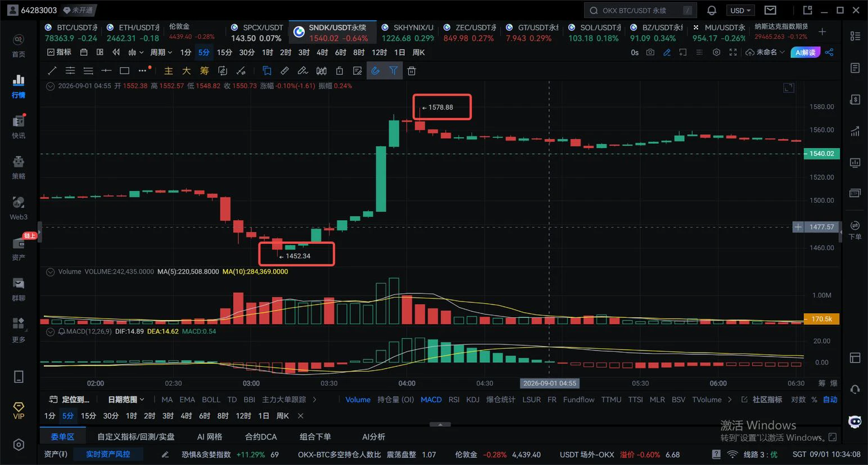Toggle the RSI sub-indicator

pyautogui.click(x=454, y=400)
